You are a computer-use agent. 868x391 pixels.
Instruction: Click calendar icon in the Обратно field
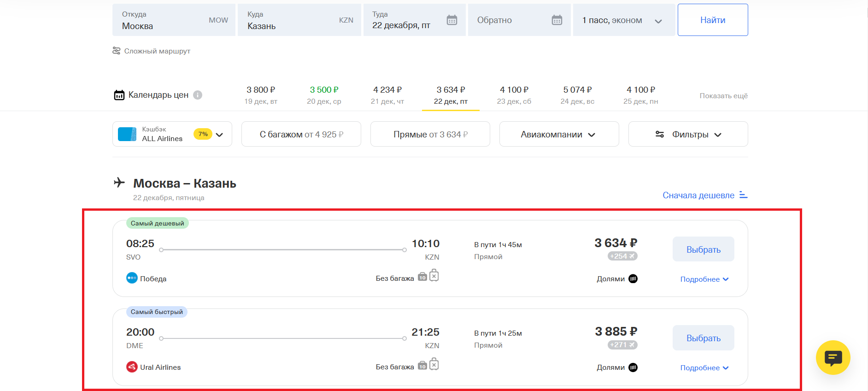[557, 20]
